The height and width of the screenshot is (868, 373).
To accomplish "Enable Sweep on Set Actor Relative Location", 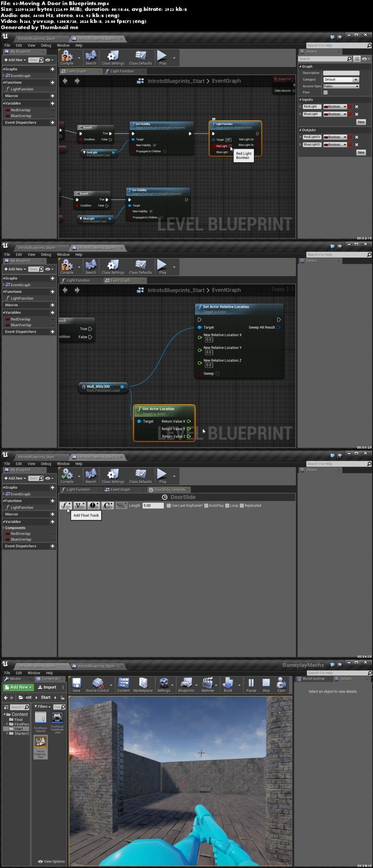I will [x=217, y=373].
